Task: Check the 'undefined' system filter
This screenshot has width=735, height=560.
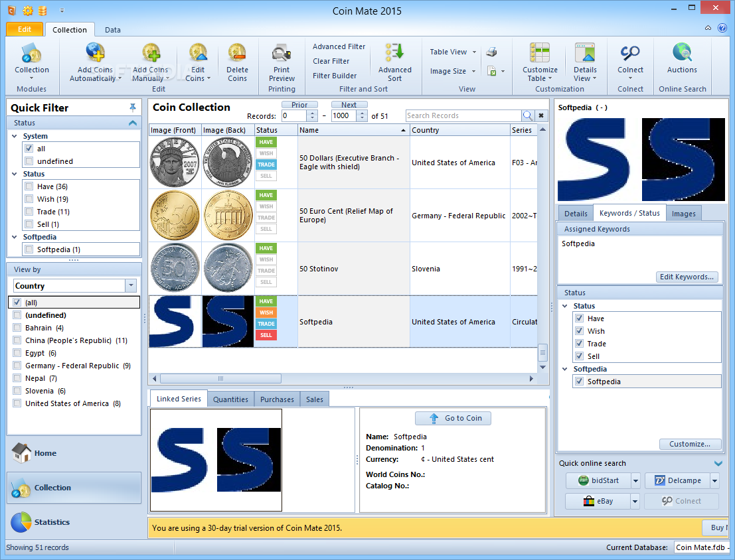Action: pos(29,161)
